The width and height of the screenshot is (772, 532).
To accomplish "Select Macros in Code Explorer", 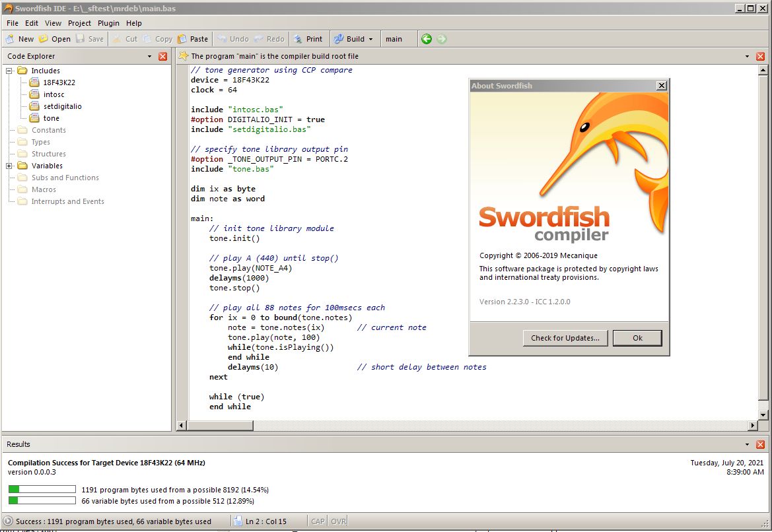I will [x=44, y=189].
